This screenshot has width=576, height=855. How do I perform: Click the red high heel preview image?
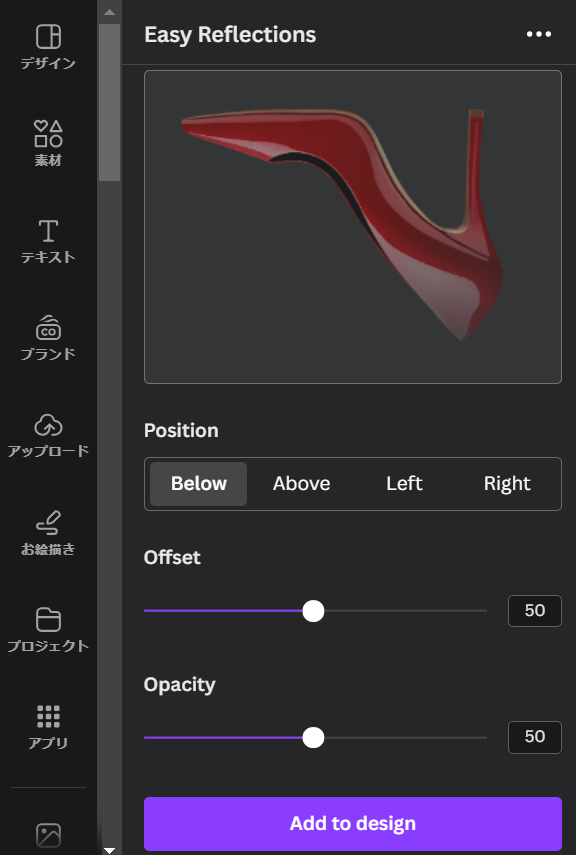pyautogui.click(x=342, y=224)
